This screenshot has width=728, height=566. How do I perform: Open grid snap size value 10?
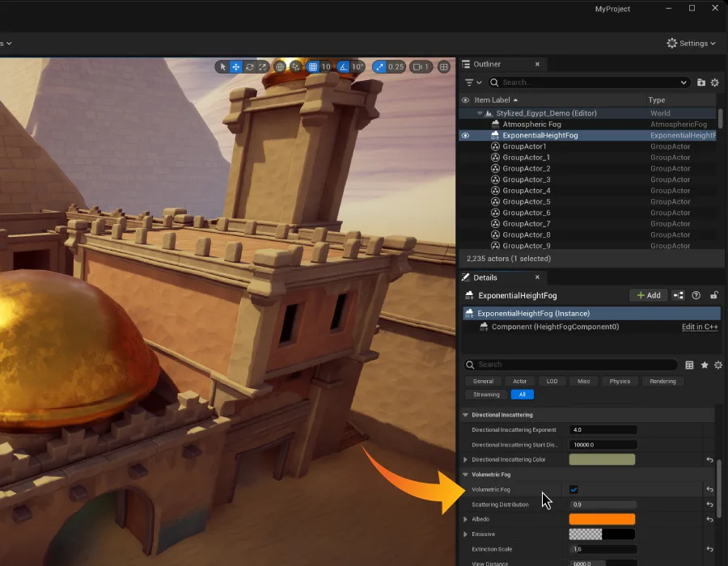[326, 67]
